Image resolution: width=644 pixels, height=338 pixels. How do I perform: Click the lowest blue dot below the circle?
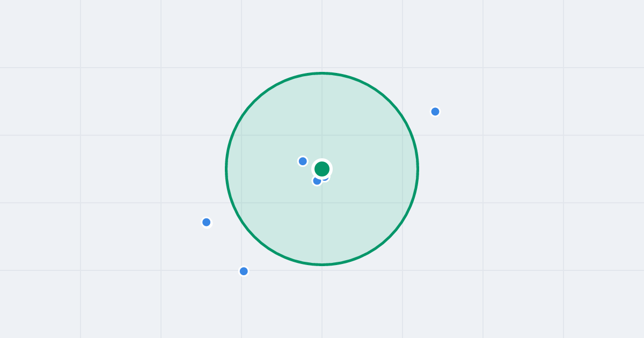244,271
